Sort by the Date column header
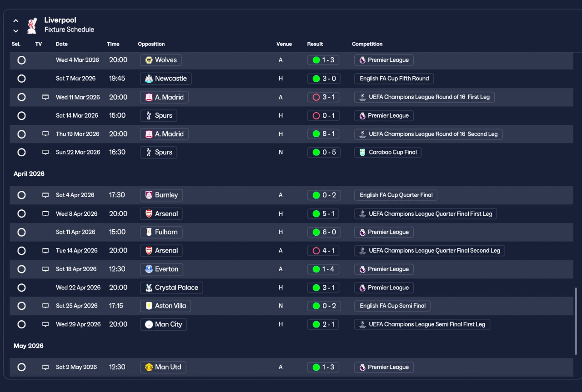 click(62, 44)
